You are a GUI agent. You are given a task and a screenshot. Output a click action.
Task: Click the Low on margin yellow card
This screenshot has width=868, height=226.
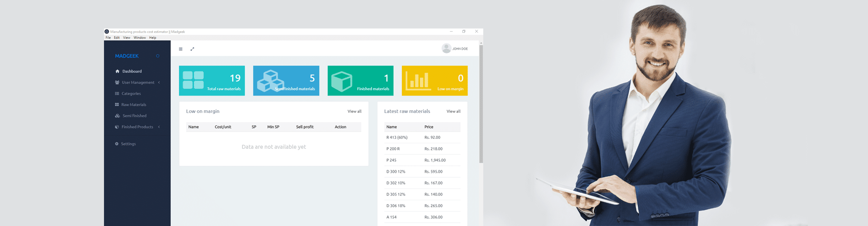point(434,80)
